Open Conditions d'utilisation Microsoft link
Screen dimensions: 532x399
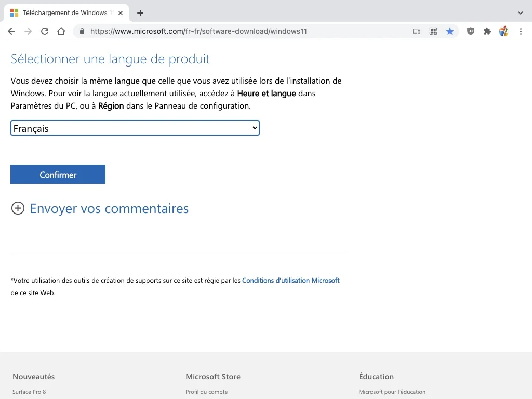tap(291, 280)
